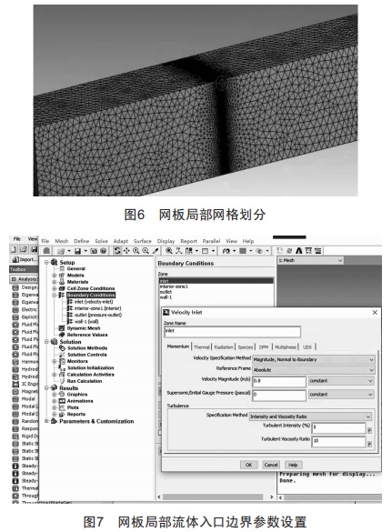Open the Reference Frame dropdown

click(313, 370)
